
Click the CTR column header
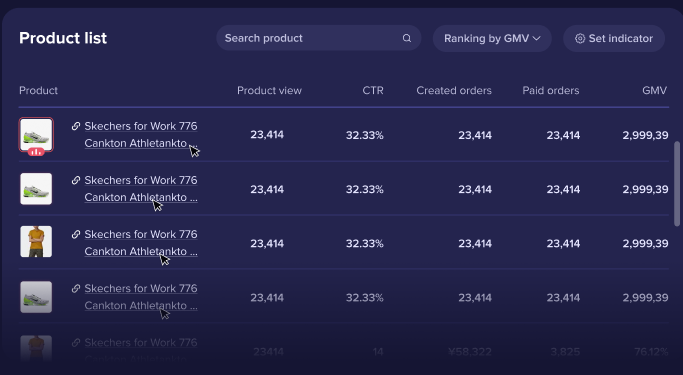373,90
